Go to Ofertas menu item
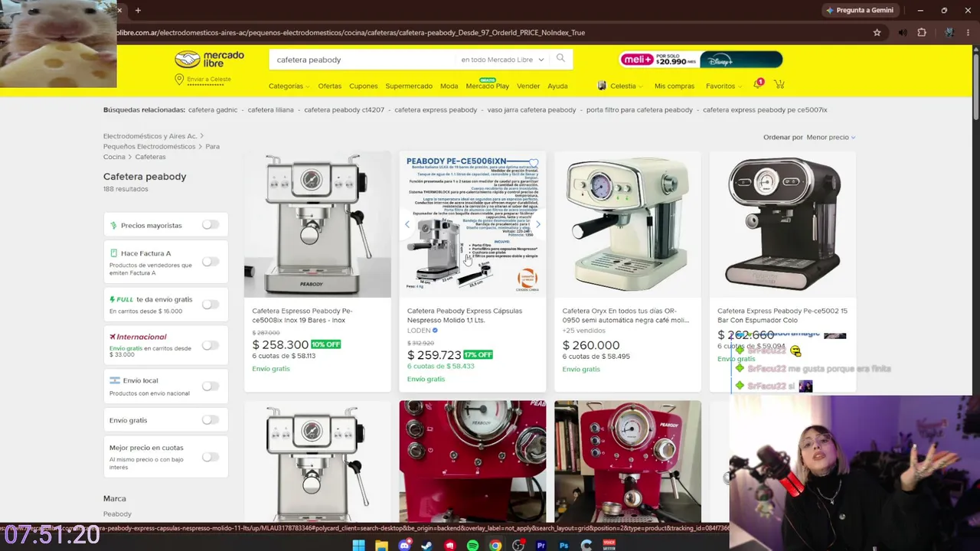 (x=330, y=86)
